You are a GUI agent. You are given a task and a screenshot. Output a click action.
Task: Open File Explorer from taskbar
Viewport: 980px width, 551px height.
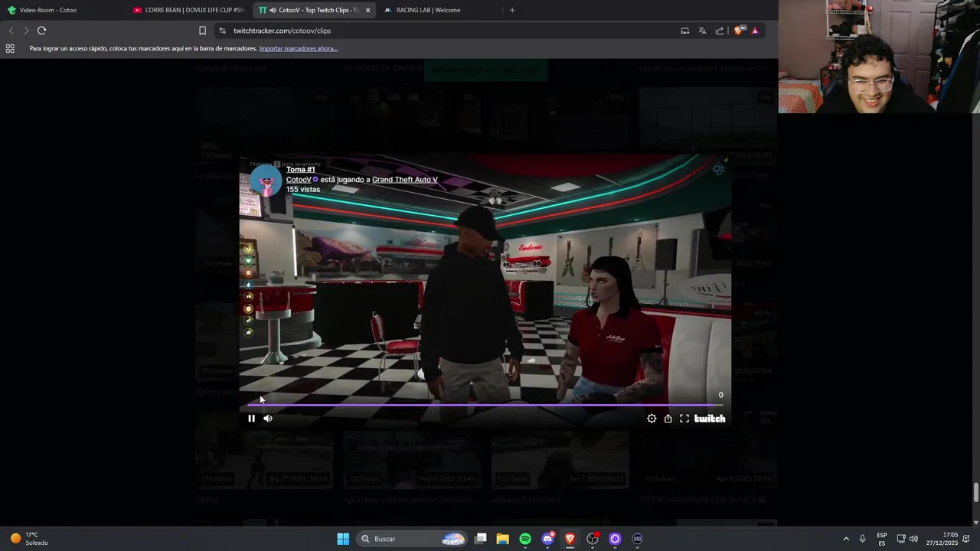point(503,539)
